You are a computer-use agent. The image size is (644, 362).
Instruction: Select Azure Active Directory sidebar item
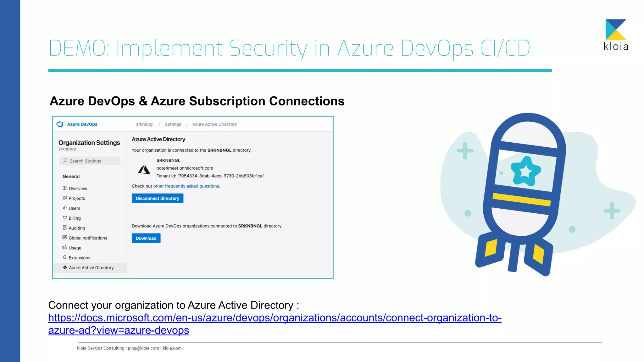pyautogui.click(x=90, y=268)
